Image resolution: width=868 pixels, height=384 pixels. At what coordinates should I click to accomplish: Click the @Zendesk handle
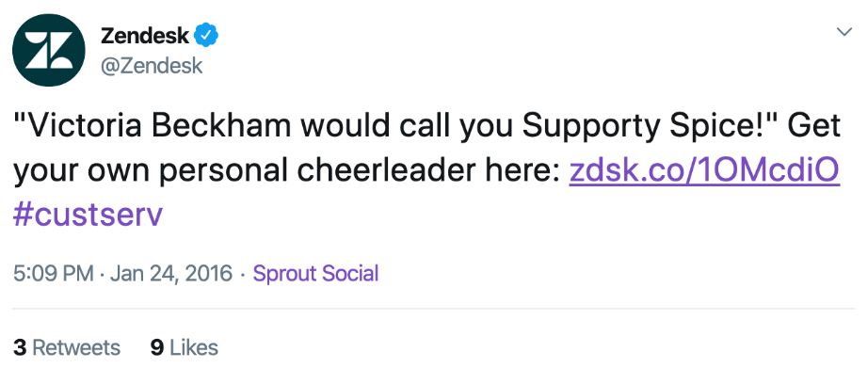[151, 66]
